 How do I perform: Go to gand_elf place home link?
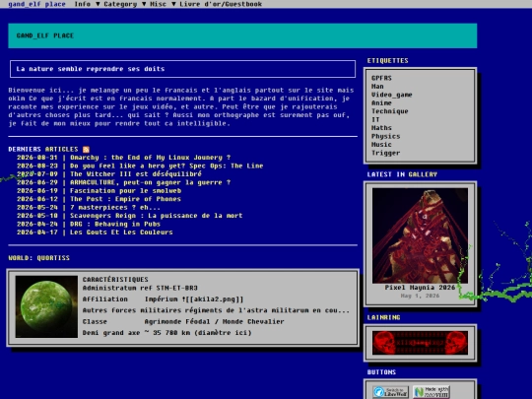tap(36, 4)
